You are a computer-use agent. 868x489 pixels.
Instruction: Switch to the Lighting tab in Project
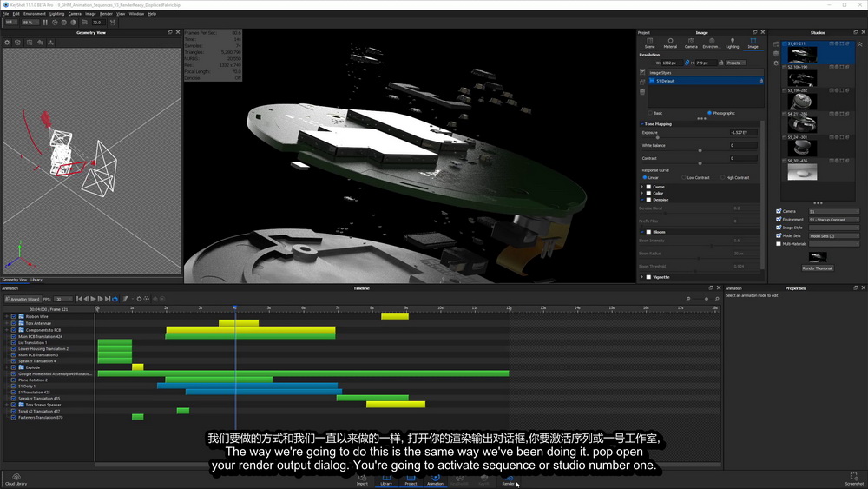tap(733, 43)
